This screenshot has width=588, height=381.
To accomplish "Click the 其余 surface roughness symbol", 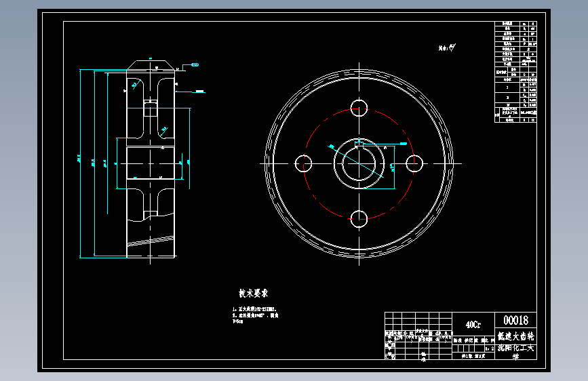I will pyautogui.click(x=448, y=47).
